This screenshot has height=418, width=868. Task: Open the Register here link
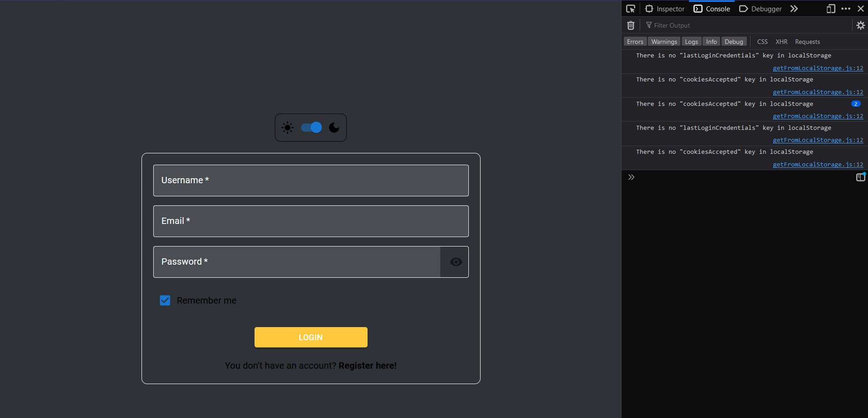point(367,366)
